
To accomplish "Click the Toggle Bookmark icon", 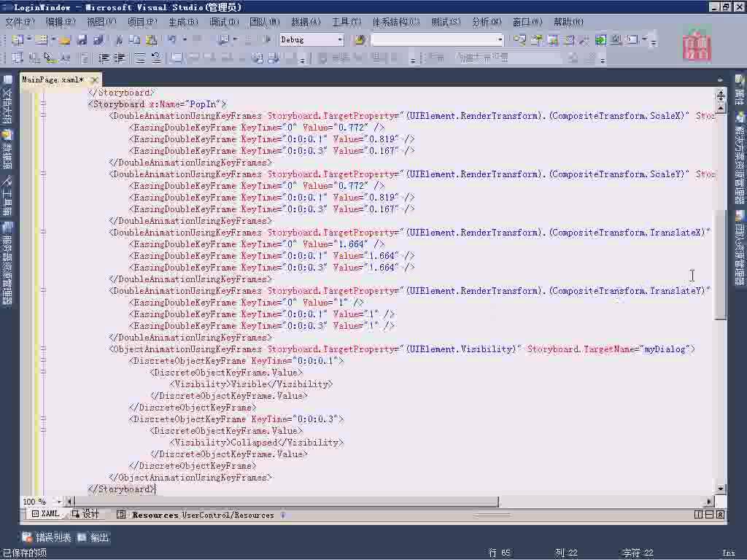I will [x=177, y=58].
